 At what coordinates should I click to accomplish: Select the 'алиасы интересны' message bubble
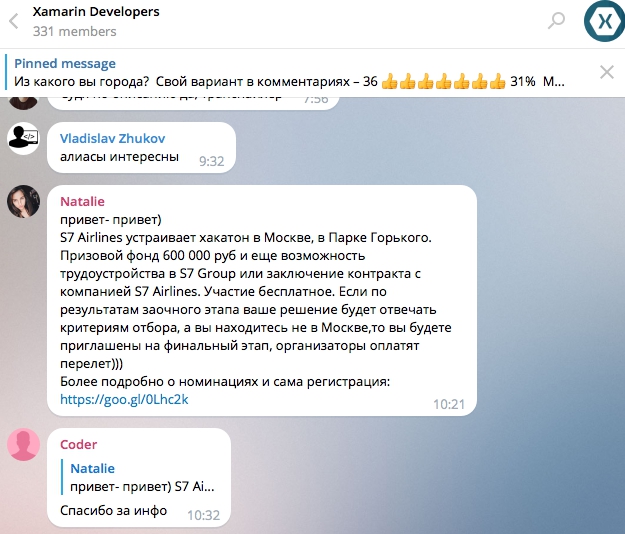tap(142, 147)
